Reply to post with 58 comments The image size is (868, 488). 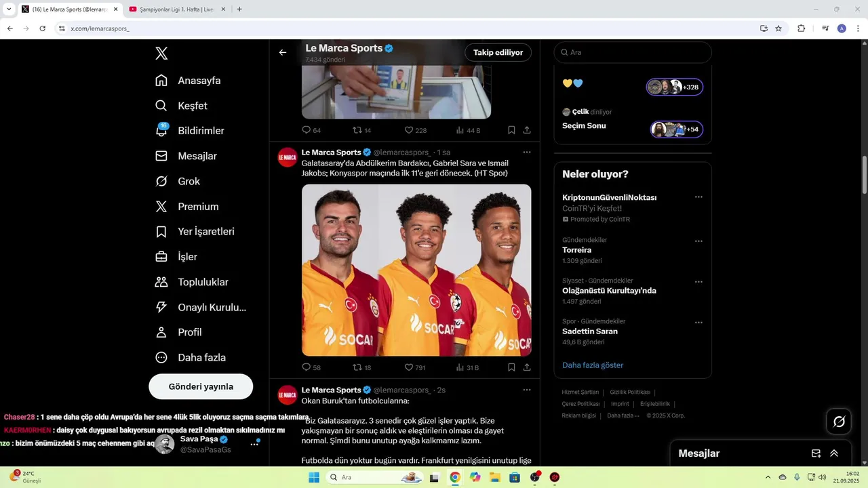click(311, 367)
